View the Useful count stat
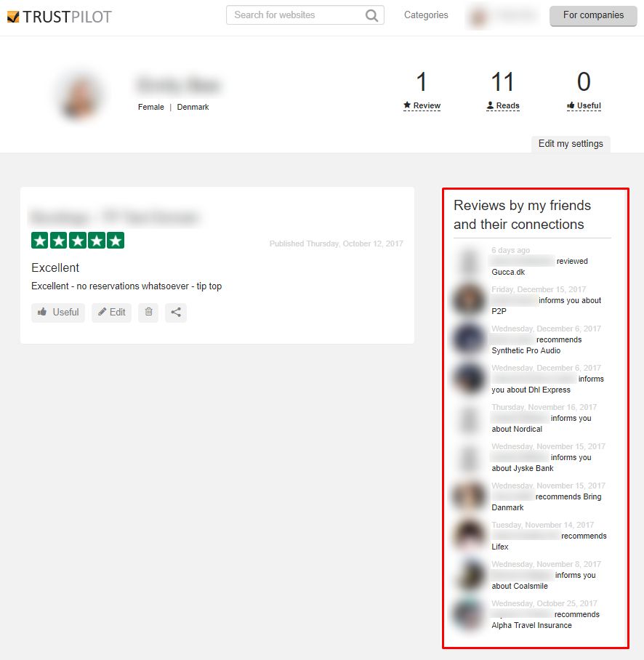 pos(584,91)
